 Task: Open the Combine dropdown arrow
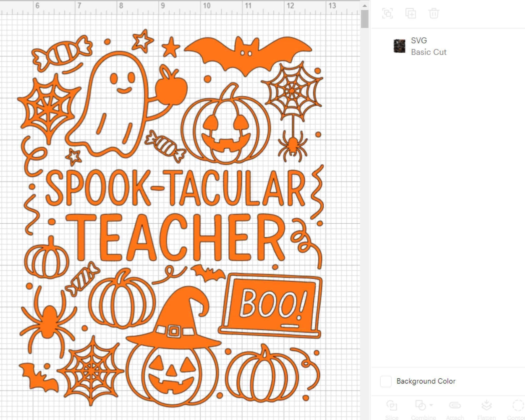pos(431,405)
